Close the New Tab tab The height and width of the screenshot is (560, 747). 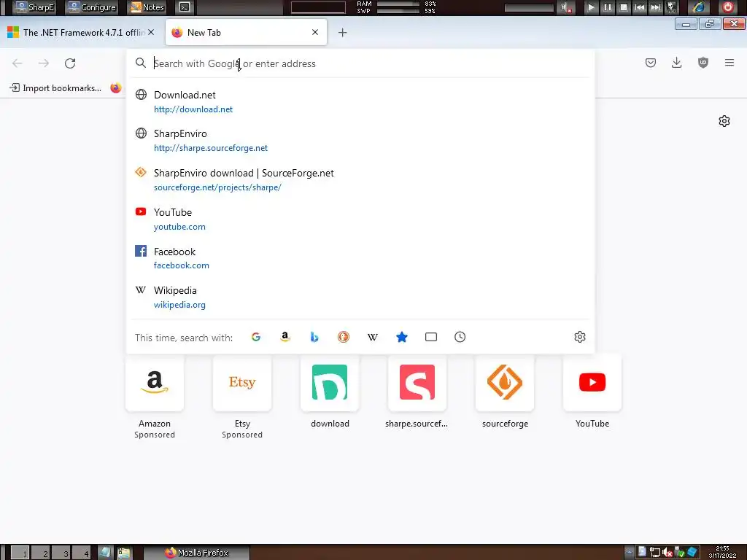315,32
